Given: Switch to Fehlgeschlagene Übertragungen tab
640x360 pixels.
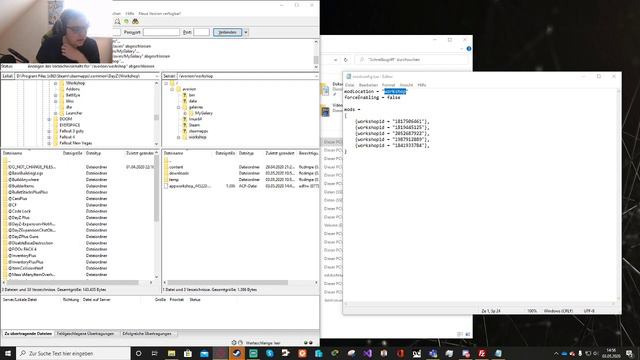Looking at the screenshot, I should [85, 334].
